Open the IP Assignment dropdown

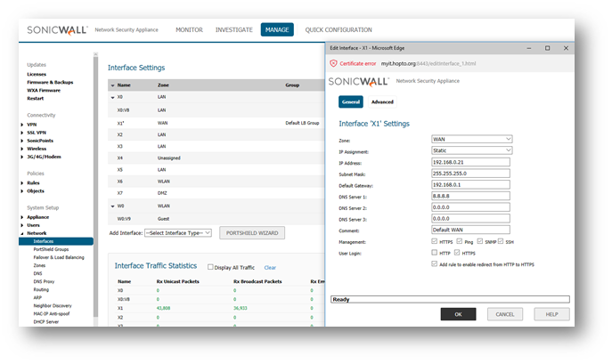471,150
